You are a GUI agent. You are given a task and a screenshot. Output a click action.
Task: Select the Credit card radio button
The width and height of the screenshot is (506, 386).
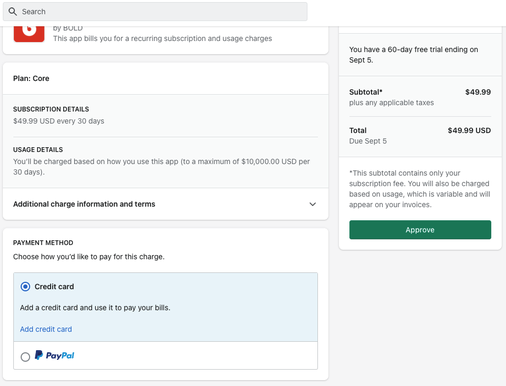25,287
